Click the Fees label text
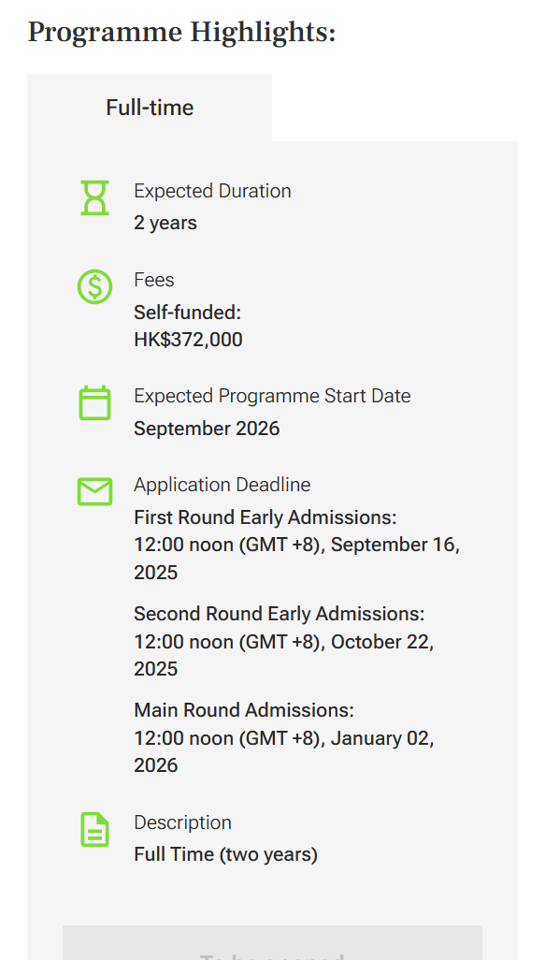 154,280
